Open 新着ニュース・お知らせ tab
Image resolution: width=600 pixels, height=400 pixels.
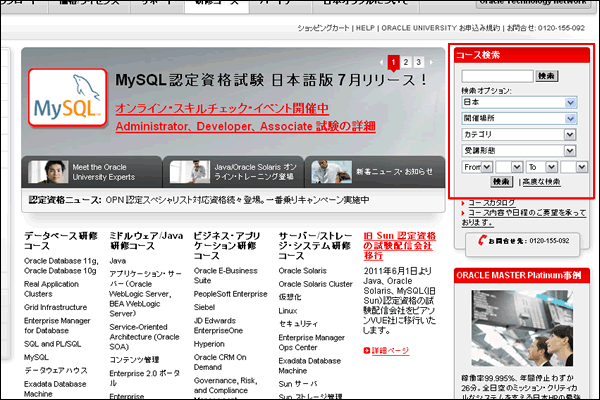tap(375, 172)
